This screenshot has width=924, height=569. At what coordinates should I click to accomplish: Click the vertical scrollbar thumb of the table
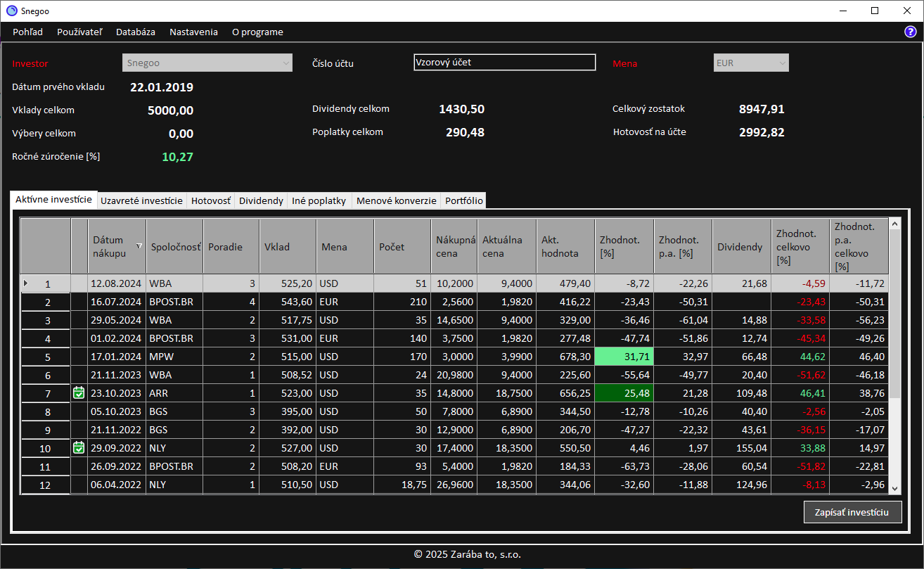pos(895,314)
